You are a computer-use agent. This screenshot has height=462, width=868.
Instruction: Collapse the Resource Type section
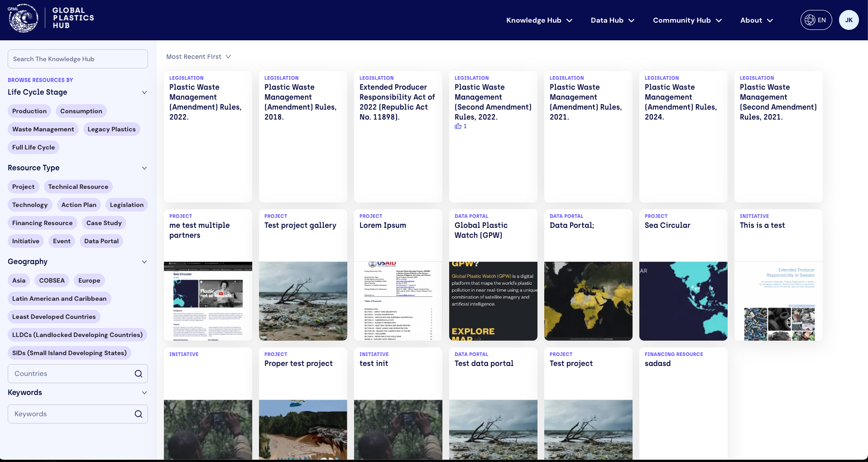(144, 168)
